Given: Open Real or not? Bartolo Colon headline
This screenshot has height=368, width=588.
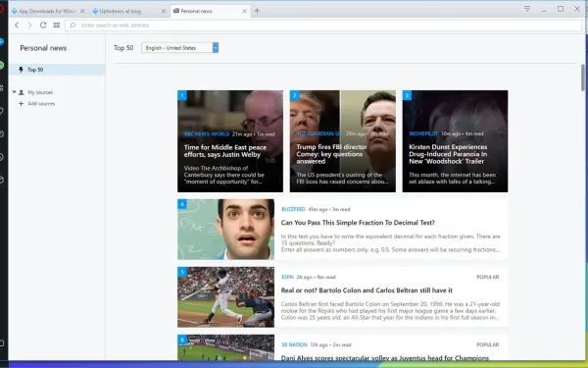Looking at the screenshot, I should (367, 290).
